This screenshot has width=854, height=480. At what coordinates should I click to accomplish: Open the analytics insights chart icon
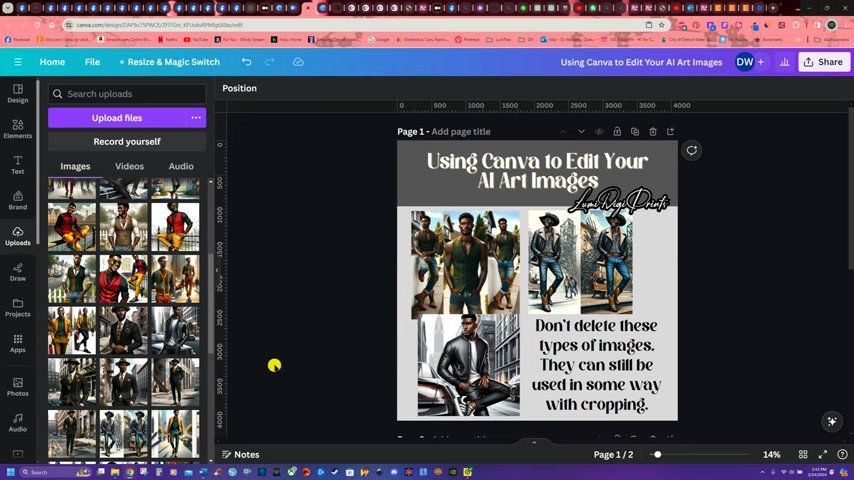[784, 62]
